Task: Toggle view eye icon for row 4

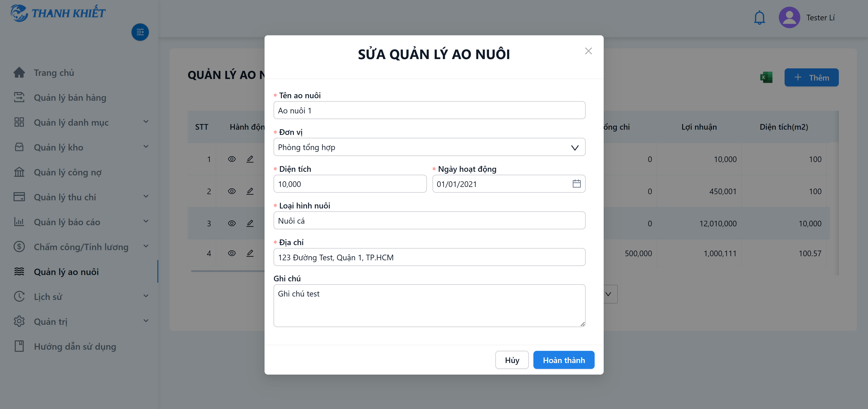Action: (232, 253)
